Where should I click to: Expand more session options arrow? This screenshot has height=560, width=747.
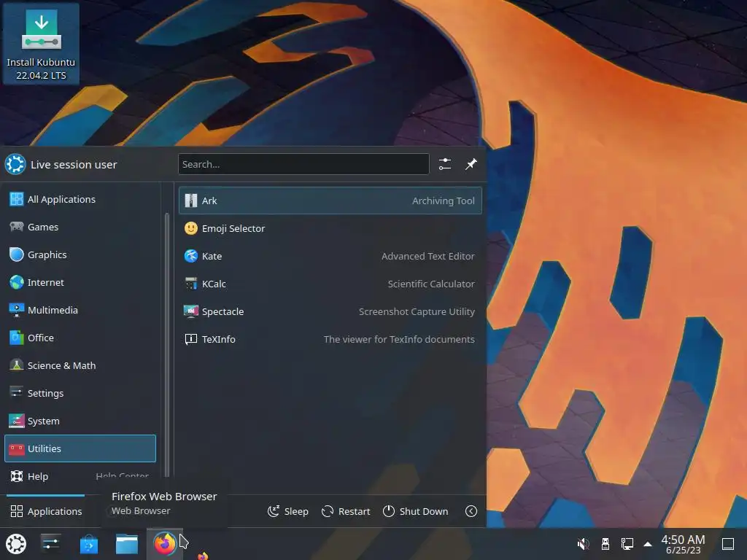click(471, 511)
